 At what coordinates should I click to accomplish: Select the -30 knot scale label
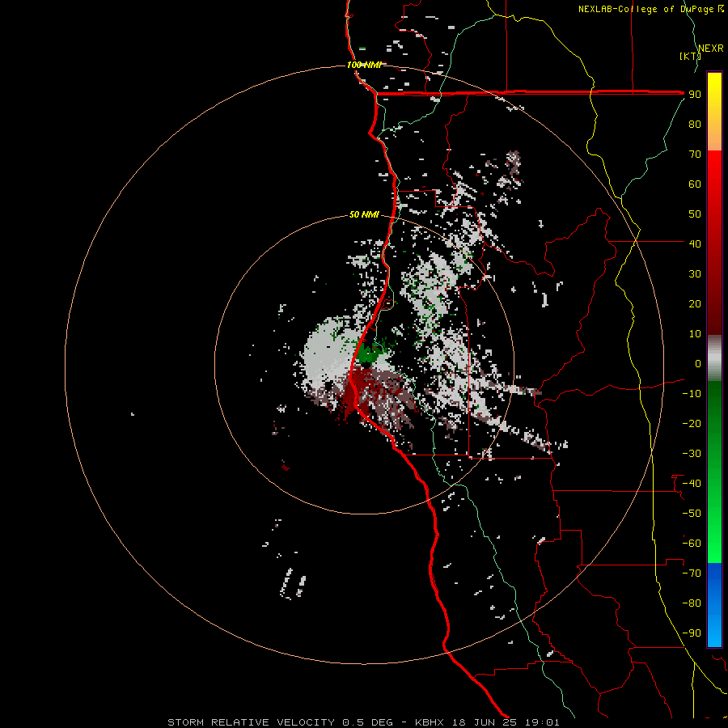click(692, 454)
